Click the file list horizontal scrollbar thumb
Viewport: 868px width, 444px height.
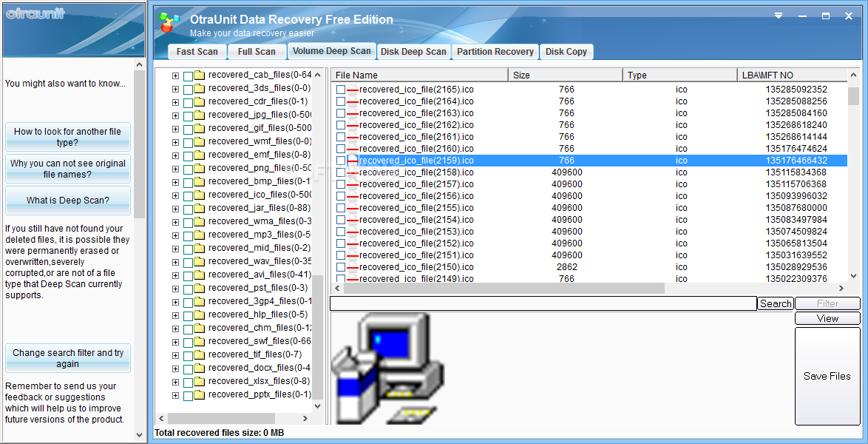[x=503, y=289]
